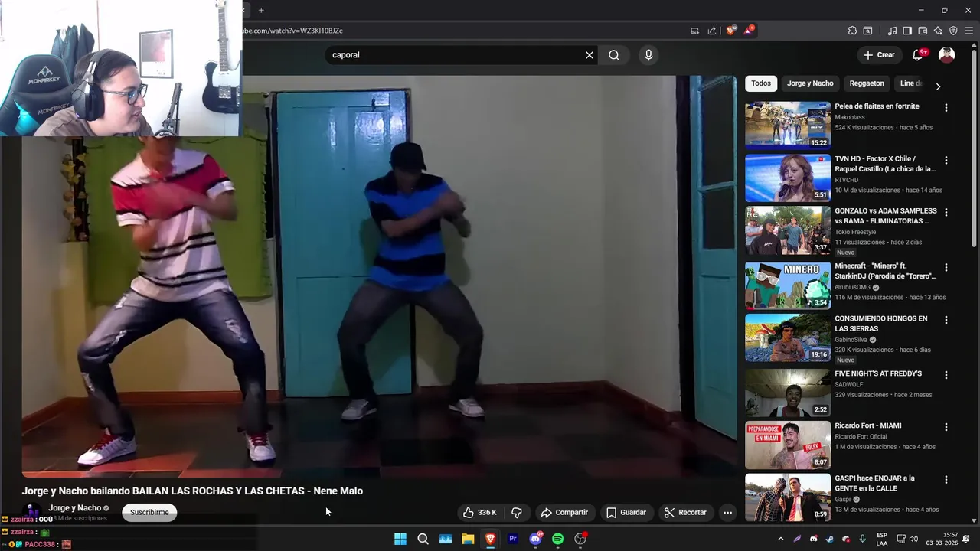Open a new browser tab with plus

coord(261,10)
